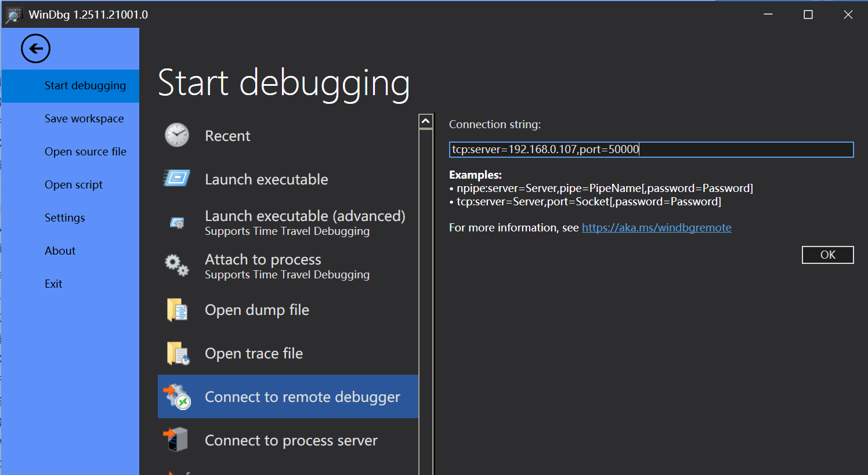868x475 pixels.
Task: Click the Open dump file folder icon
Action: (177, 310)
